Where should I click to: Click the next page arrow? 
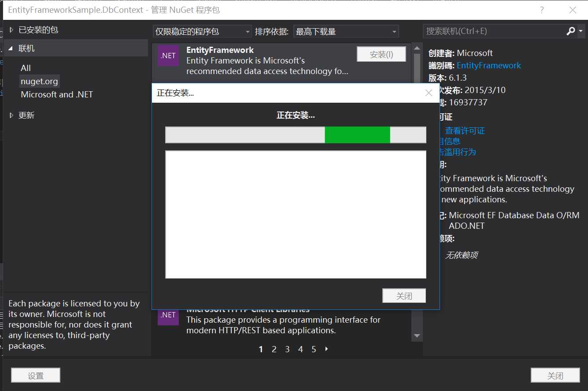pos(327,349)
